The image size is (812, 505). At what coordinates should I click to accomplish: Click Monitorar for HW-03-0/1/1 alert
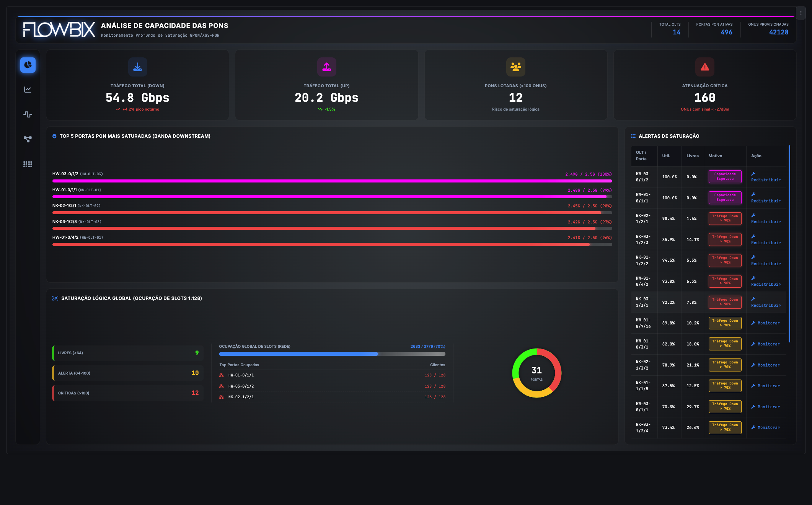click(x=765, y=407)
